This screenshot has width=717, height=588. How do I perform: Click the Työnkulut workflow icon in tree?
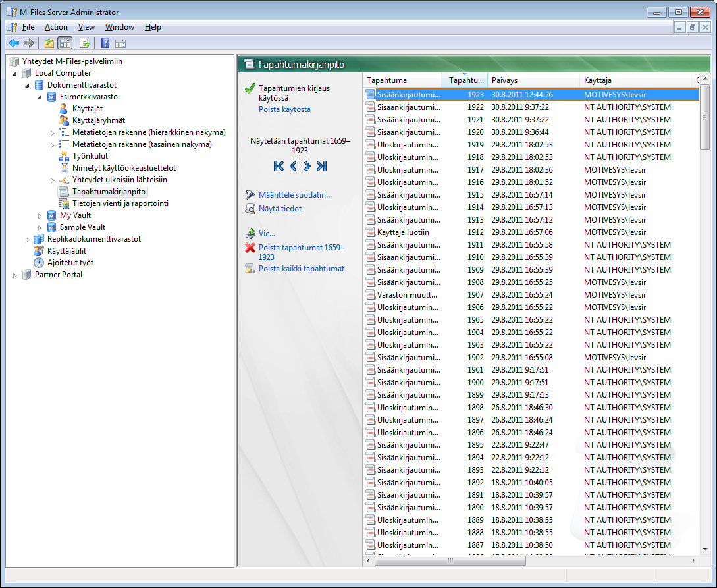click(64, 156)
